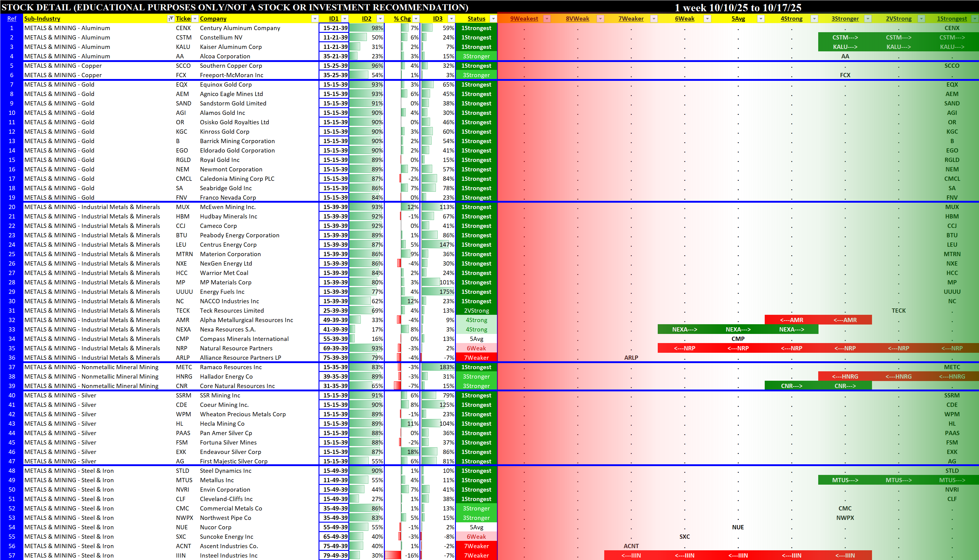Open the ID3 column filter dropdown
This screenshot has width=979, height=560.
[x=451, y=19]
